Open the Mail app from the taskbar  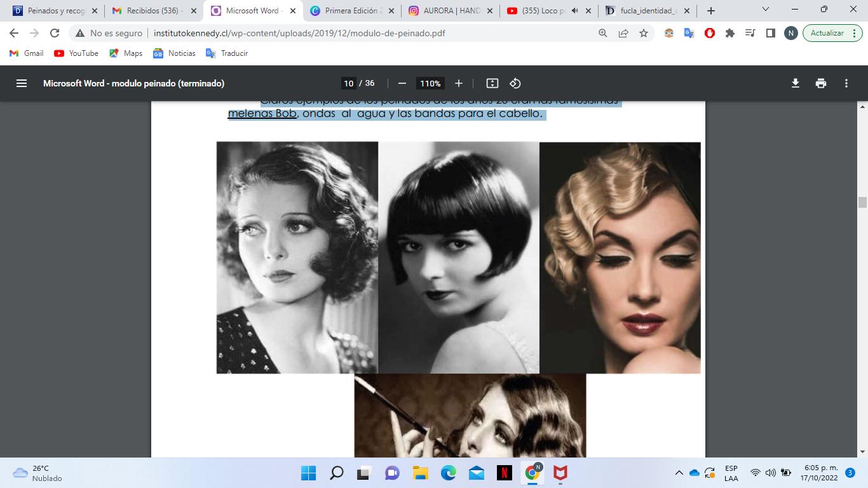pos(476,473)
